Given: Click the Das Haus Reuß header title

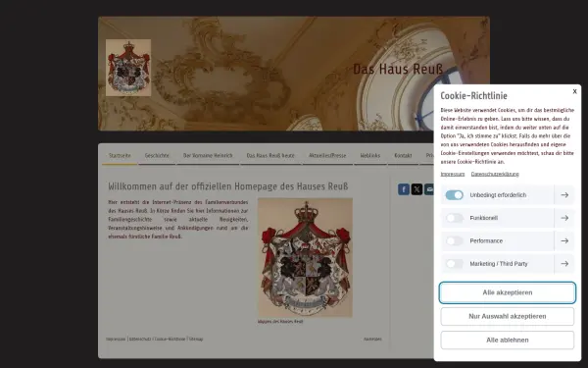Looking at the screenshot, I should (398, 69).
